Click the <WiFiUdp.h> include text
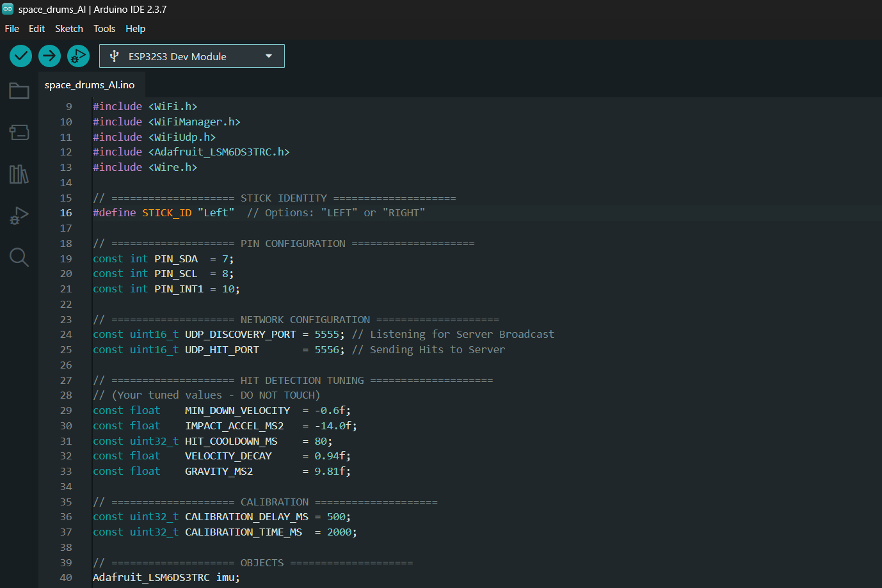Viewport: 882px width, 588px height. pyautogui.click(x=182, y=138)
